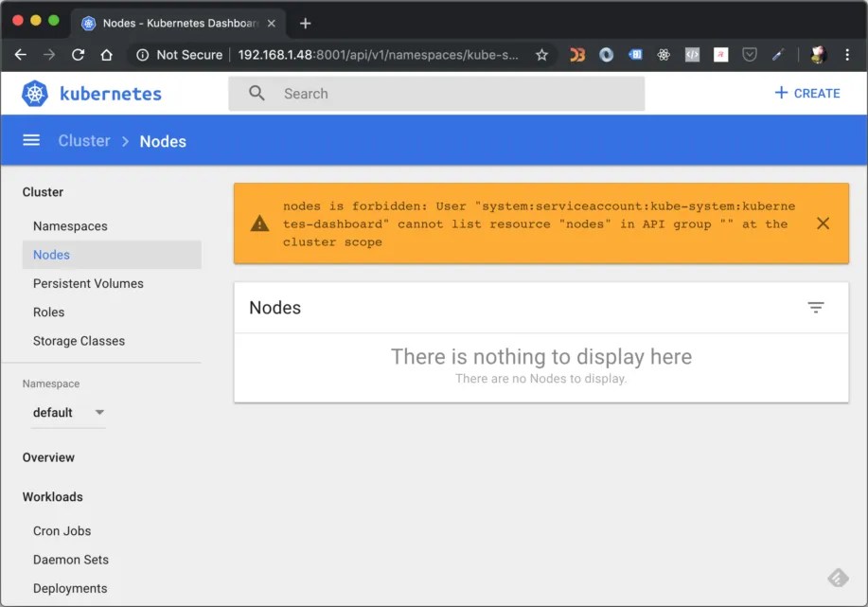Click the browser reload icon
The image size is (868, 607).
tap(78, 55)
